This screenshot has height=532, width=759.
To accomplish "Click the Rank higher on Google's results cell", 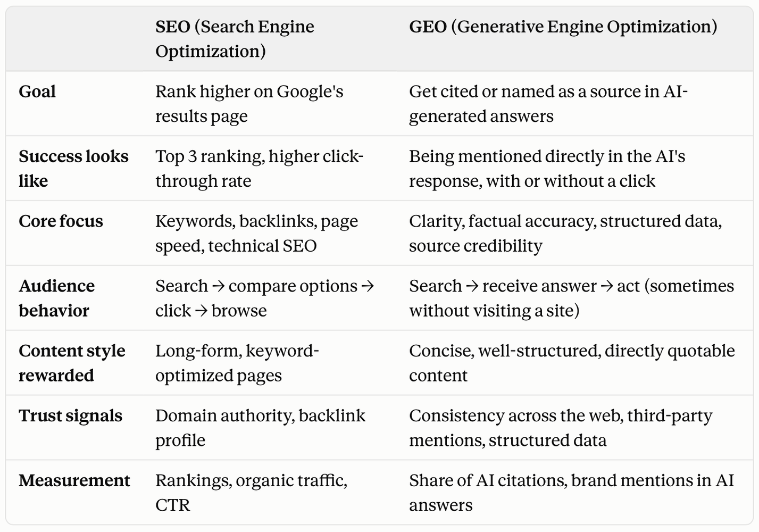I will (249, 104).
